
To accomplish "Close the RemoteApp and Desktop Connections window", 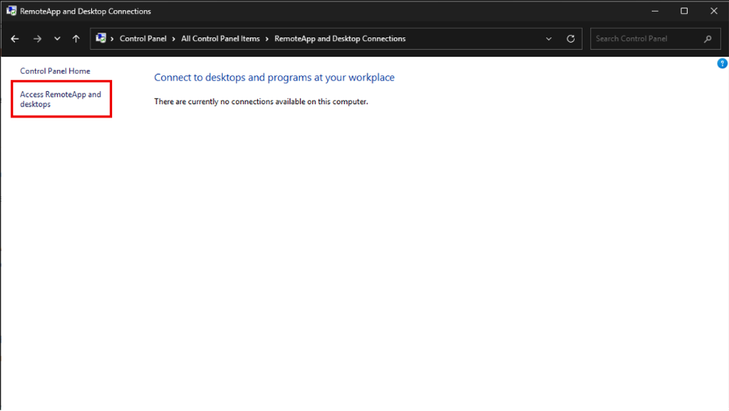I will pos(714,11).
